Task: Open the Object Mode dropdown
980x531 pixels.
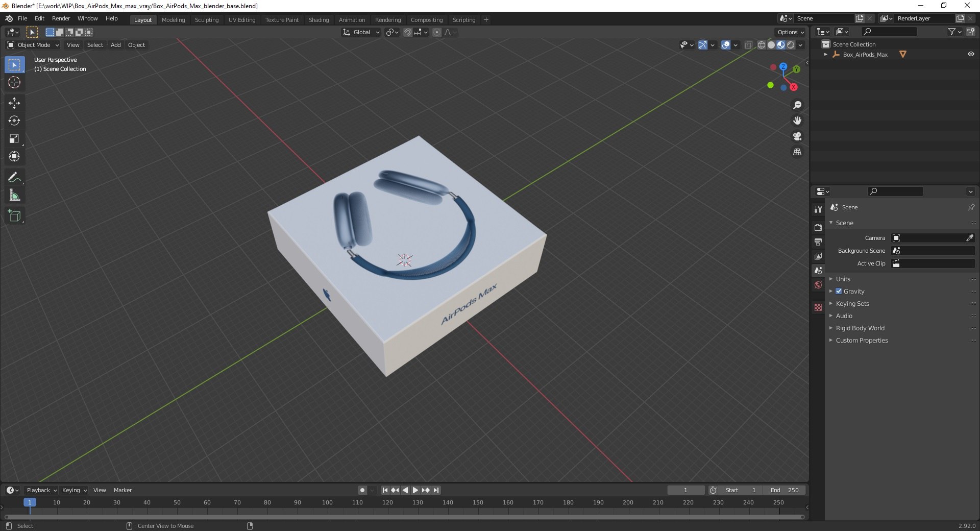Action: [x=33, y=45]
